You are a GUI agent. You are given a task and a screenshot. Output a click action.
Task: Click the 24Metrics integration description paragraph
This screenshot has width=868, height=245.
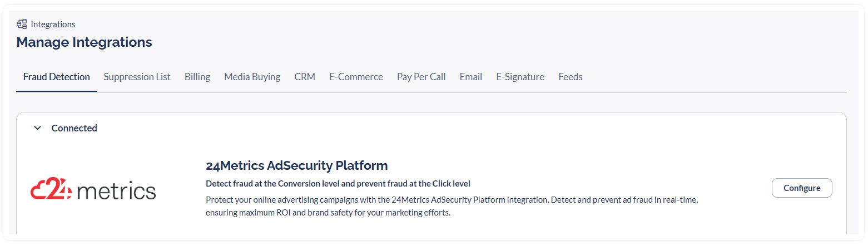pyautogui.click(x=452, y=206)
